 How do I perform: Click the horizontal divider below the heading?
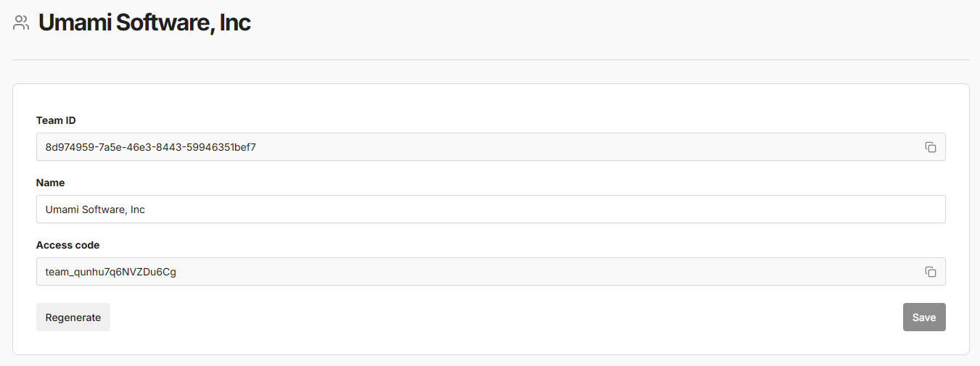coord(490,59)
